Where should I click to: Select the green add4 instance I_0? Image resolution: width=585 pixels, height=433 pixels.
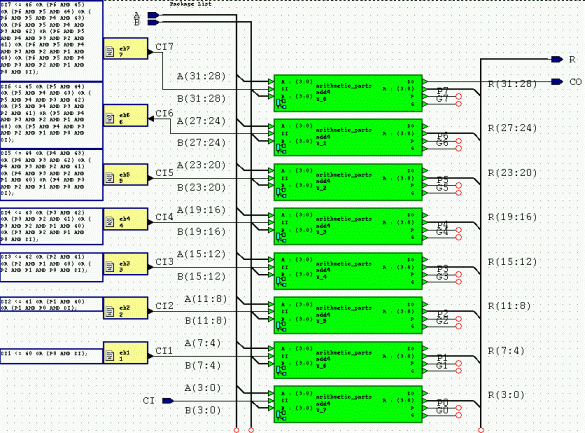(348, 93)
